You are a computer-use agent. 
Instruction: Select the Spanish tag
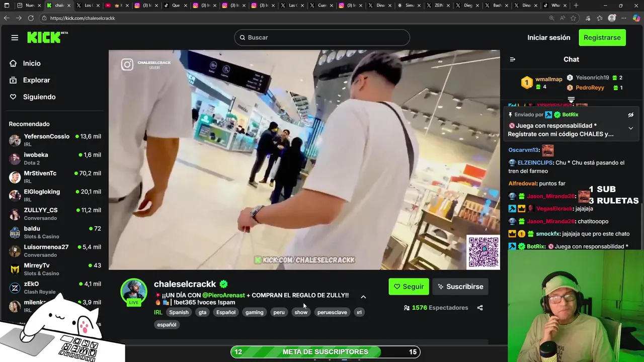[179, 312]
